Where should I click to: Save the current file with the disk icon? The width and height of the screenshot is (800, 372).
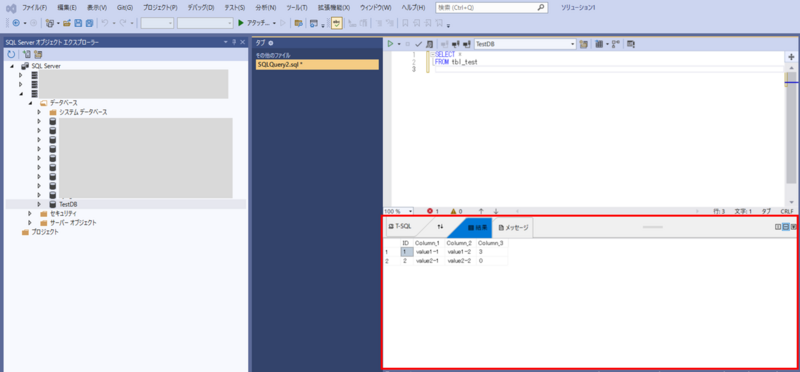pyautogui.click(x=78, y=23)
